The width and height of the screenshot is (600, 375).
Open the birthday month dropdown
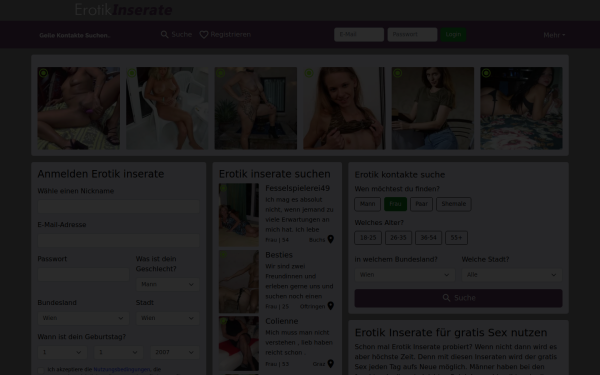tap(118, 352)
